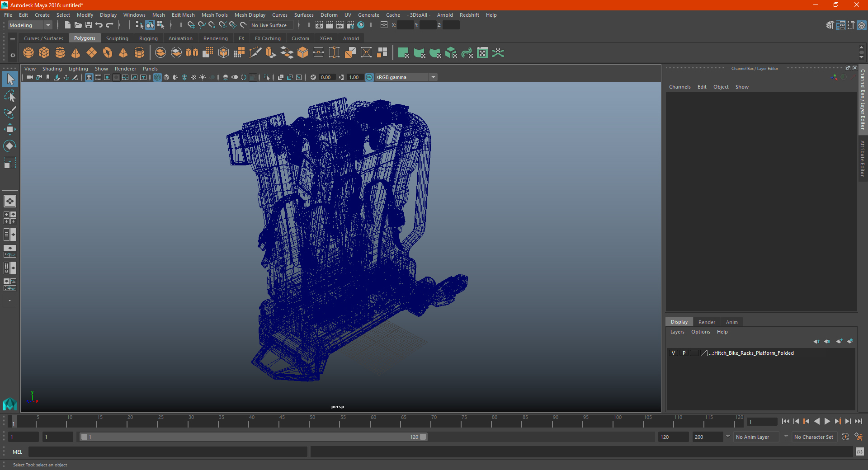Open render settings clapboard with gear
Image resolution: width=868 pixels, height=470 pixels.
(x=350, y=25)
